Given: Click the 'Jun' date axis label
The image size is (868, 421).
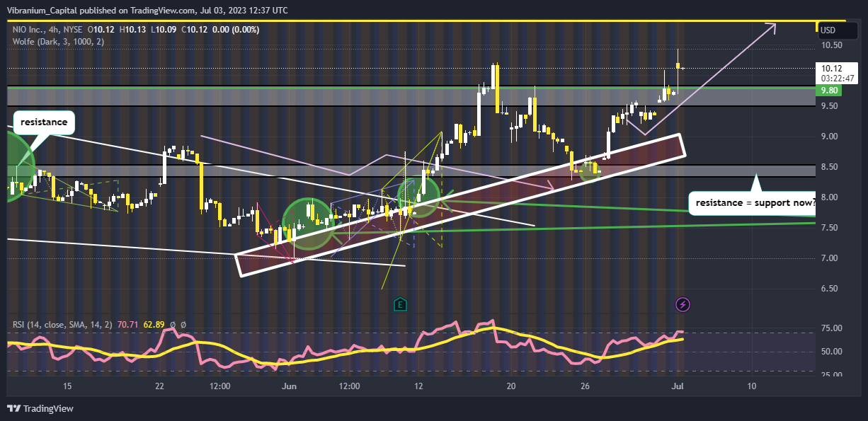Looking at the screenshot, I should pyautogui.click(x=289, y=386).
